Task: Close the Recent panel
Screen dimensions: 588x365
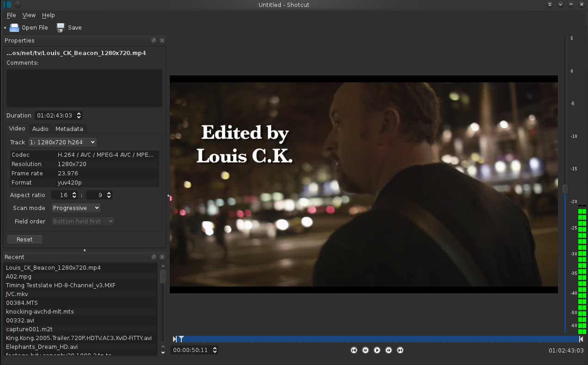Action: tap(162, 257)
